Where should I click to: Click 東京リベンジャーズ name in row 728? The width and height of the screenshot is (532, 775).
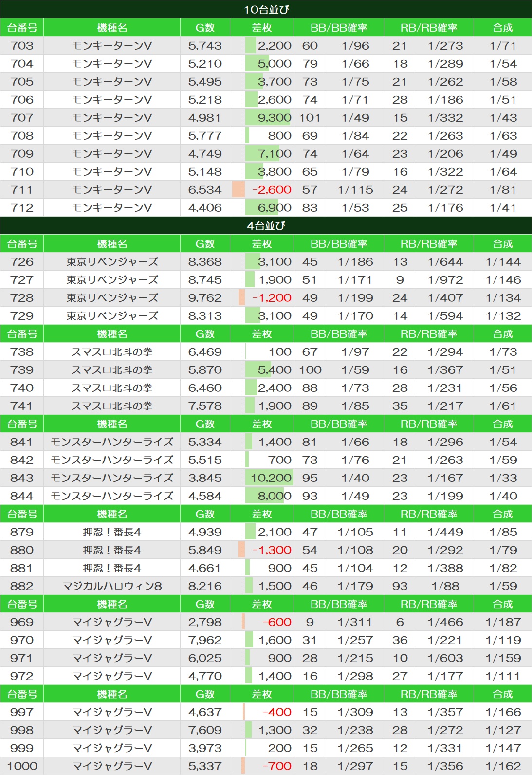(112, 298)
